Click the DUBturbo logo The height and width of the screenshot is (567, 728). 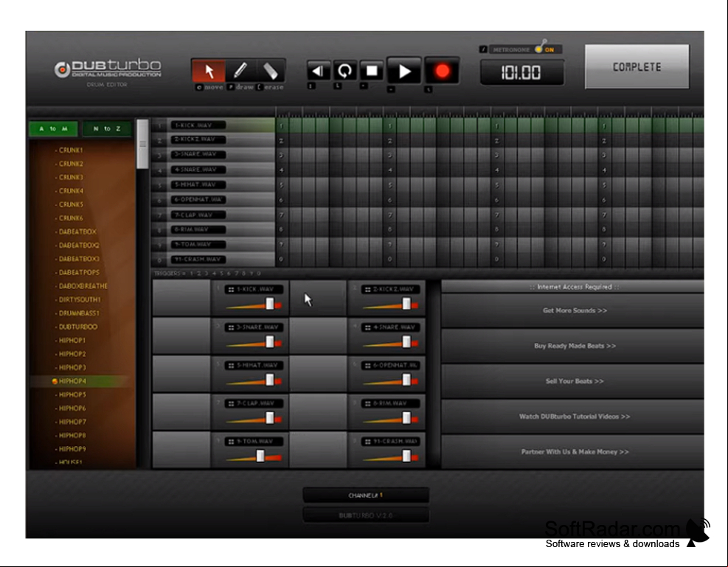108,69
